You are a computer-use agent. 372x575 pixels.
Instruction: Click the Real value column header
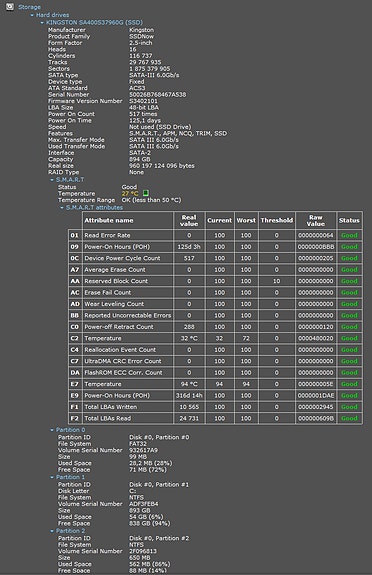click(189, 220)
